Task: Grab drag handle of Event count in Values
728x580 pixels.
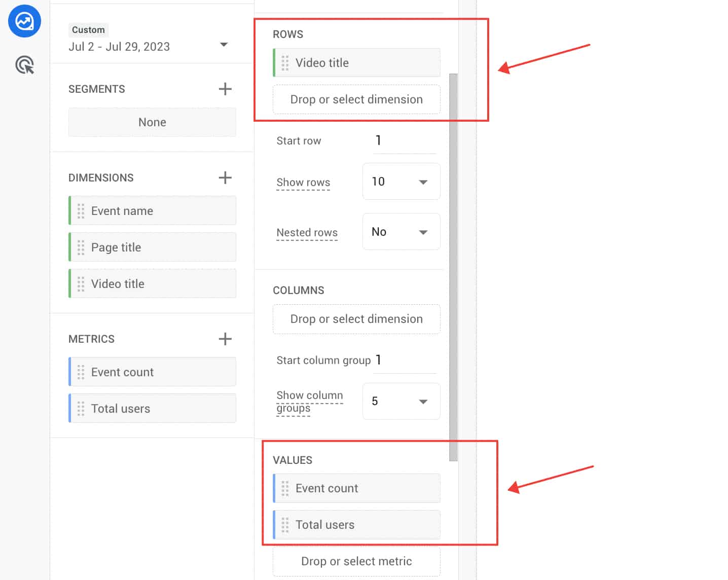Action: pyautogui.click(x=285, y=488)
